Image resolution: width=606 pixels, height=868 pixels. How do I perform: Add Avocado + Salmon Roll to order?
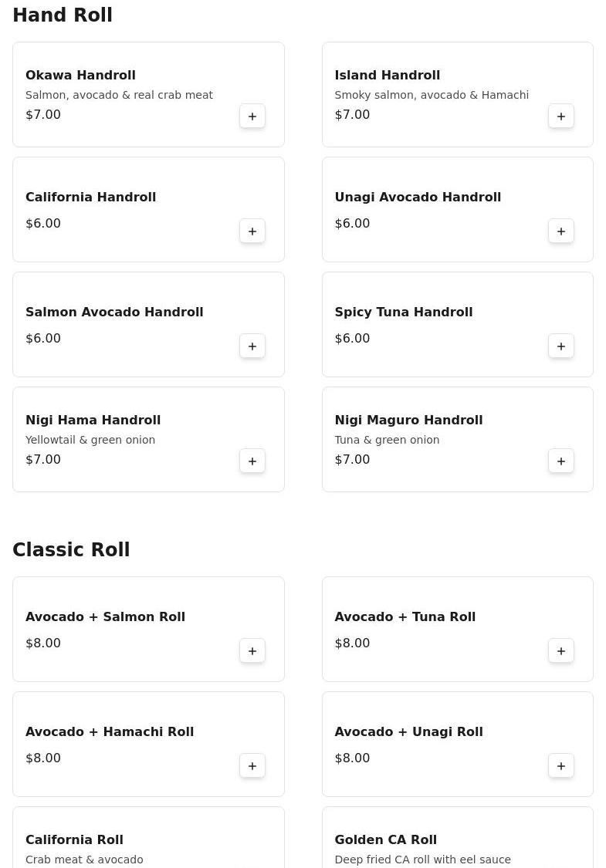click(x=252, y=651)
